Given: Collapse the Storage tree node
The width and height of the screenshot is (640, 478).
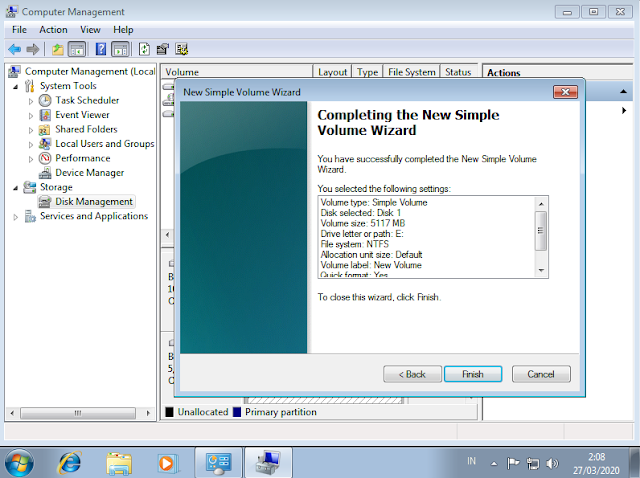Looking at the screenshot, I should pyautogui.click(x=16, y=188).
